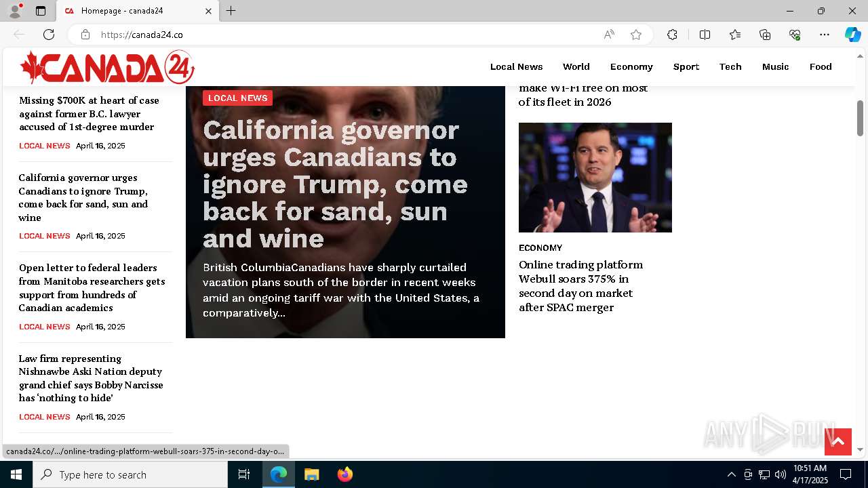Open the Missing $700K B.C. lawyer article
Viewport: 868px width, 488px height.
(89, 113)
